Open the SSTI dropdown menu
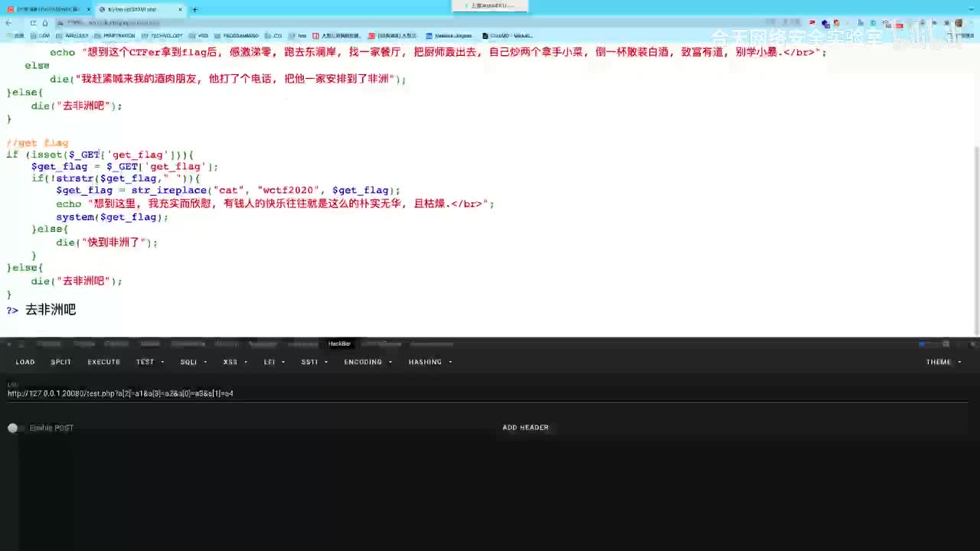Screen dimensions: 980x551 tap(314, 362)
